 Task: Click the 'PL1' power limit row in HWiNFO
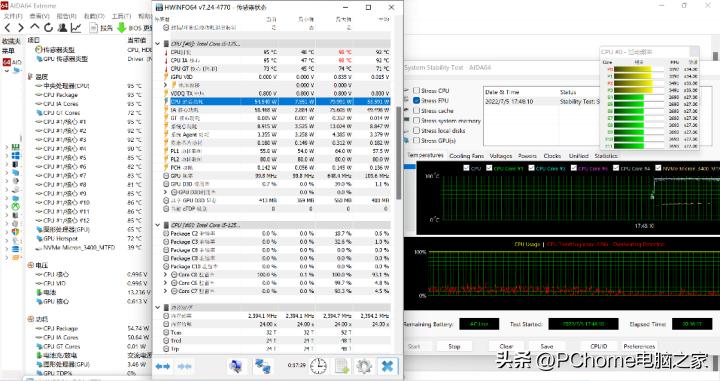pyautogui.click(x=277, y=151)
